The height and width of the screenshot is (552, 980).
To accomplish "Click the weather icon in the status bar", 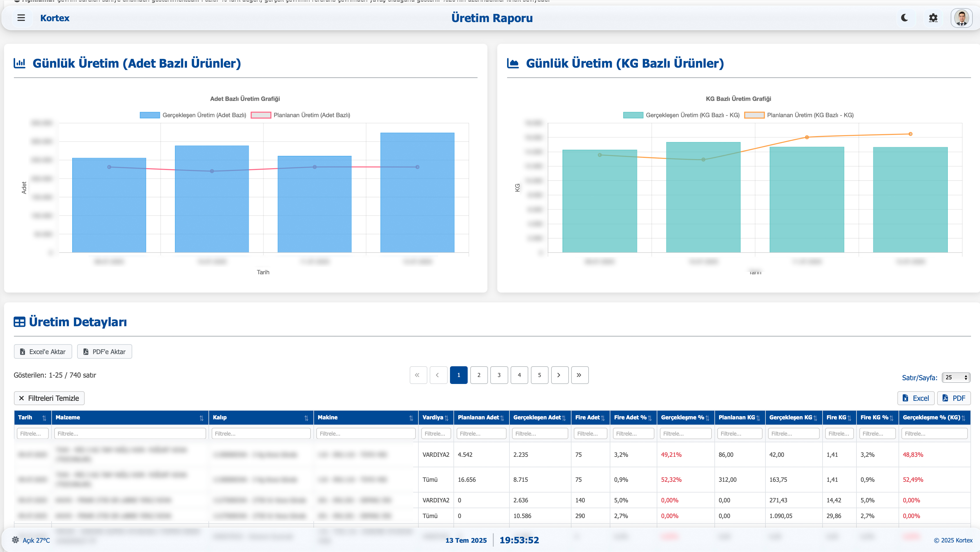I will (x=16, y=540).
